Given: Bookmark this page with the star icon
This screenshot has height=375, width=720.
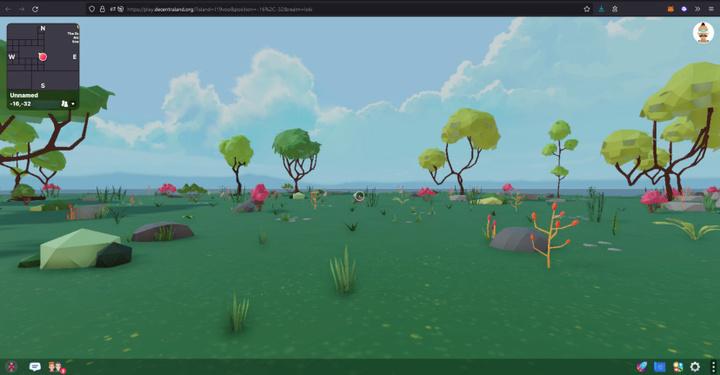Looking at the screenshot, I should tap(587, 9).
